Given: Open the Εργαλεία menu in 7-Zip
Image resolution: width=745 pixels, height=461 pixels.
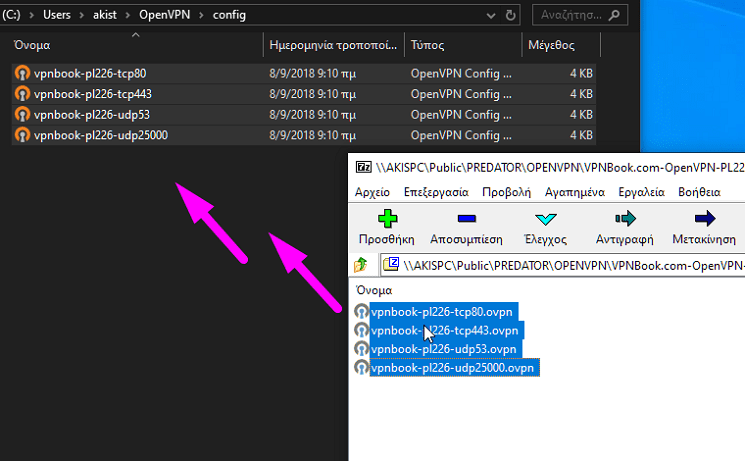Looking at the screenshot, I should pos(641,192).
